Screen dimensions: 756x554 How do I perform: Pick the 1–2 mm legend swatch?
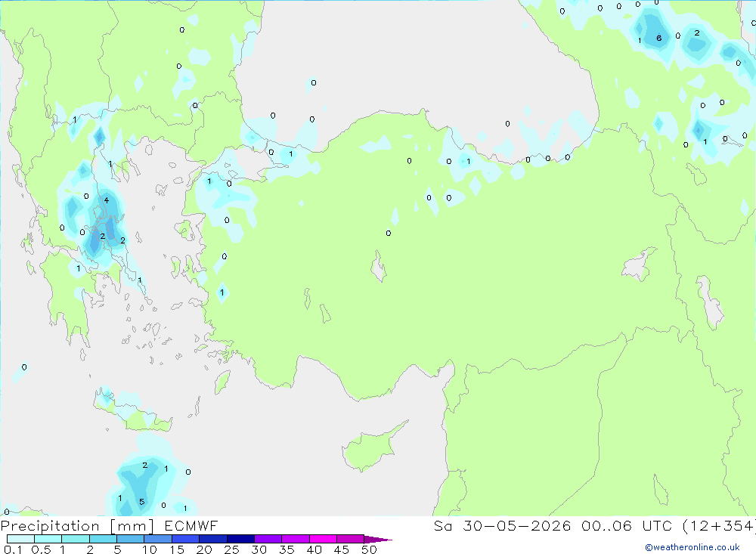[x=76, y=539]
